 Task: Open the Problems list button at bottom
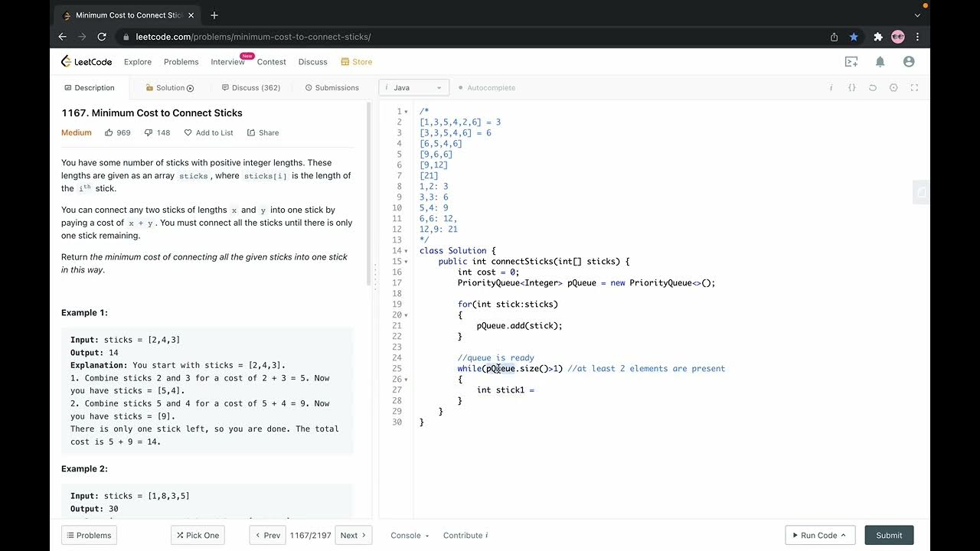[x=90, y=536]
